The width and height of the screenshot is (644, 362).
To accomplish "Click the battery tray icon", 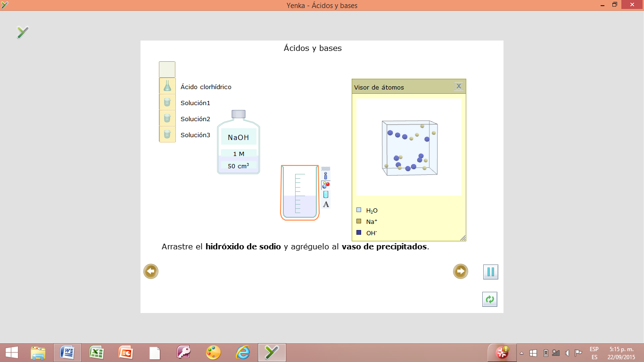I will (x=546, y=353).
